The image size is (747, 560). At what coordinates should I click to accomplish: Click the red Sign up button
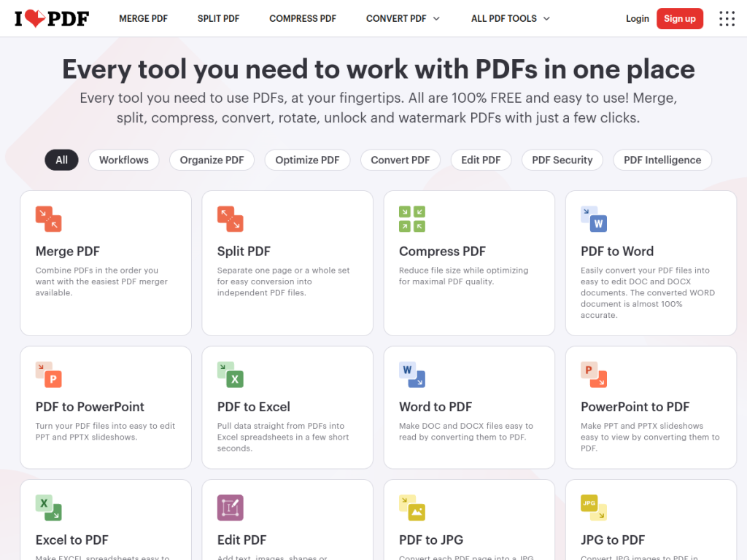coord(680,18)
